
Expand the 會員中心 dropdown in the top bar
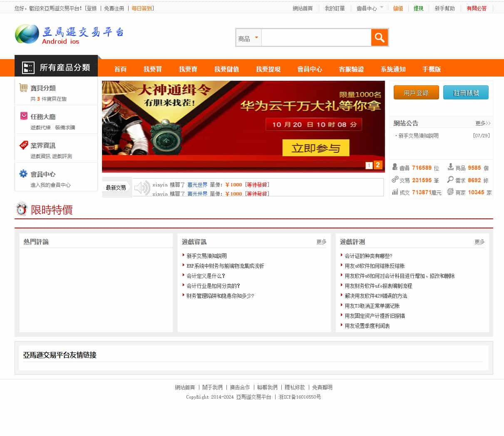[x=370, y=8]
